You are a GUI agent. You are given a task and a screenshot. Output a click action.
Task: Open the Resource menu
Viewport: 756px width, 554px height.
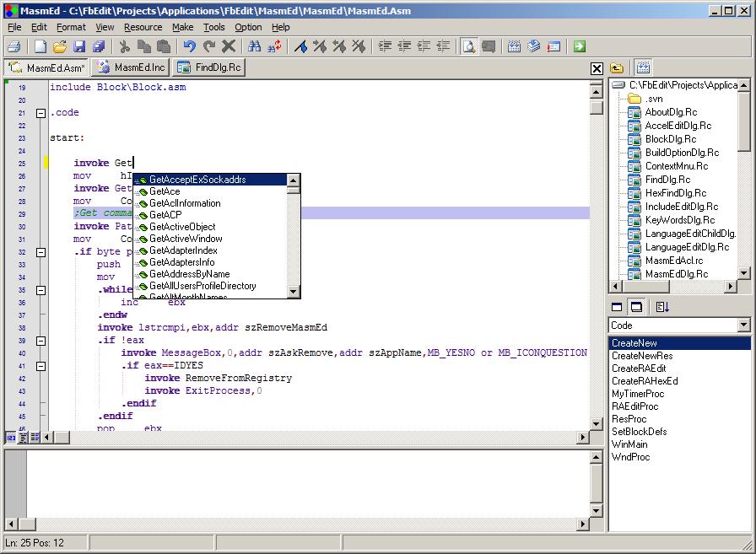click(x=143, y=27)
